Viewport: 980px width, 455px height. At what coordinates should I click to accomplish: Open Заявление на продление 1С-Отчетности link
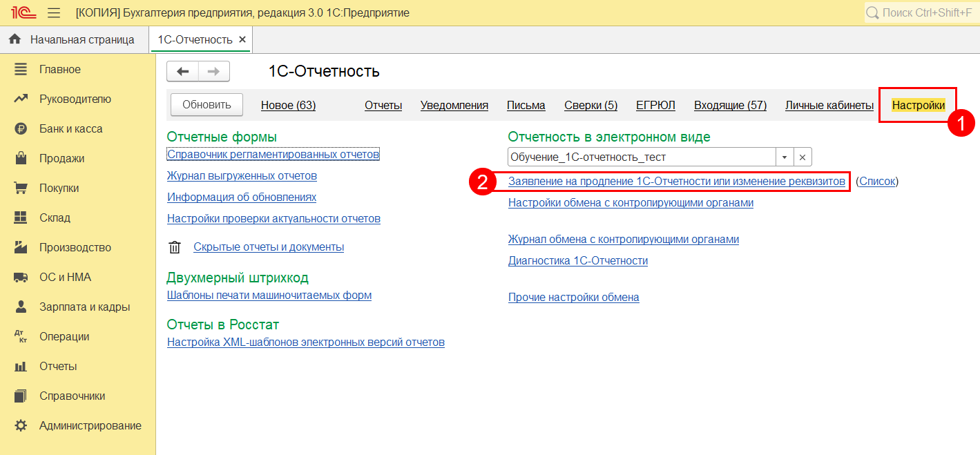pyautogui.click(x=676, y=182)
